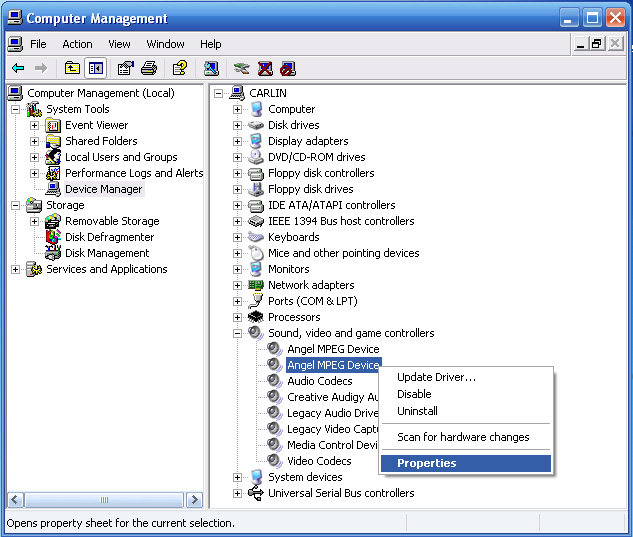The height and width of the screenshot is (537, 633).
Task: Expand Services and Applications node
Action: tap(15, 269)
